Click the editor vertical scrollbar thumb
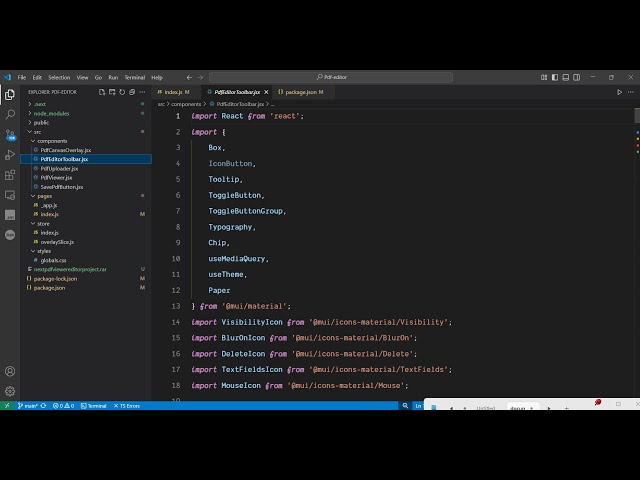 point(637,116)
